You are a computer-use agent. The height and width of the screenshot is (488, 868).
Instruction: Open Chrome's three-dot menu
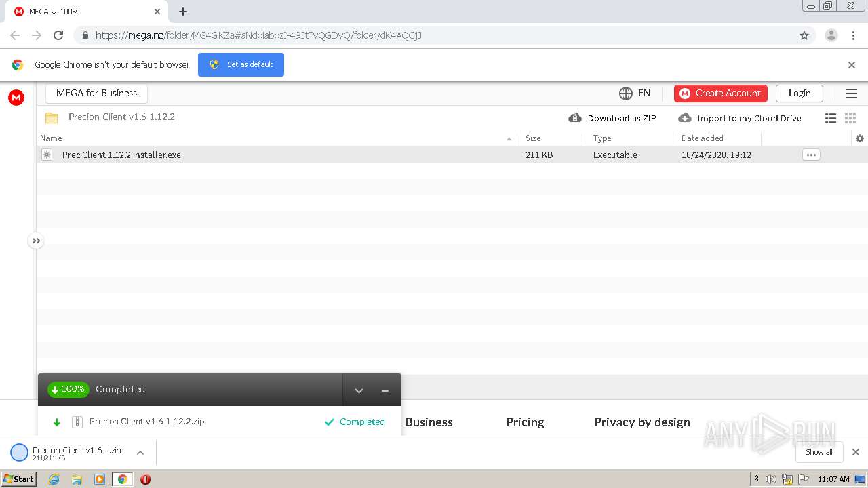tap(853, 35)
